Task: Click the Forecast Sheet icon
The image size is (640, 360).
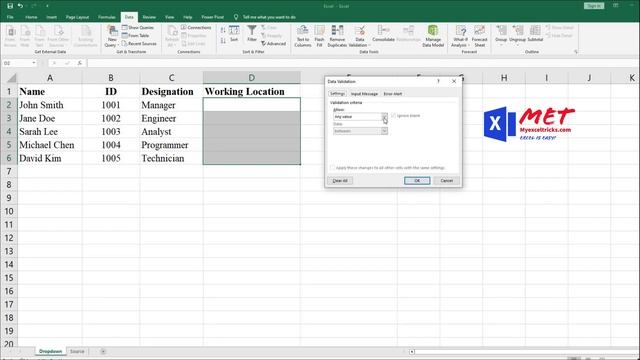Action: (x=480, y=36)
